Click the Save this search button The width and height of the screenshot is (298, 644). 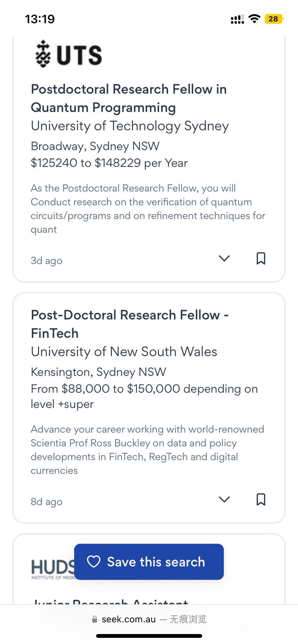tap(149, 562)
